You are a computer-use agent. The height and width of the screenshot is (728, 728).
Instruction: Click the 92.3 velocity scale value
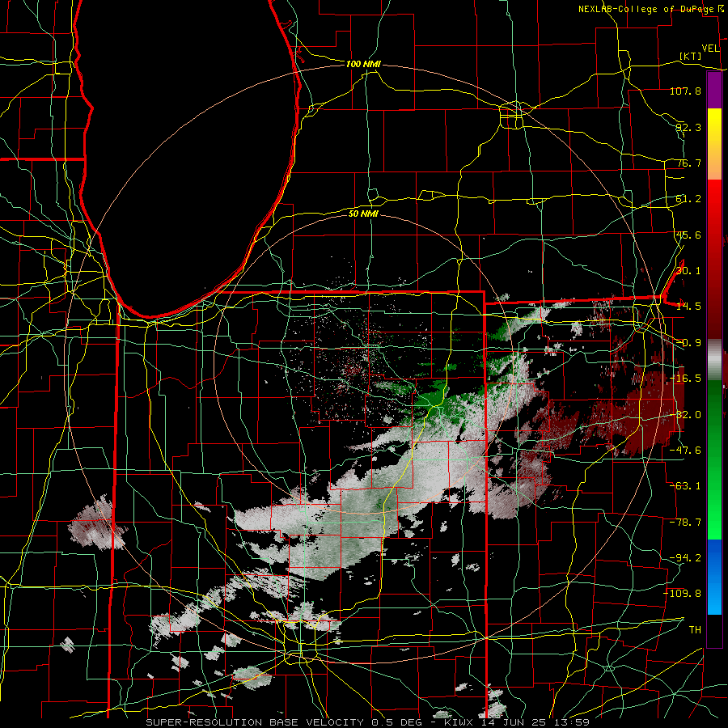688,127
